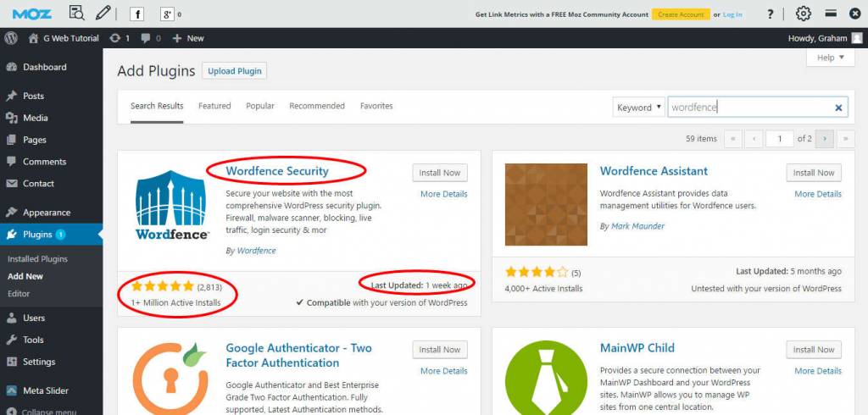Go to next results page arrow
The height and width of the screenshot is (415, 868).
coord(825,139)
